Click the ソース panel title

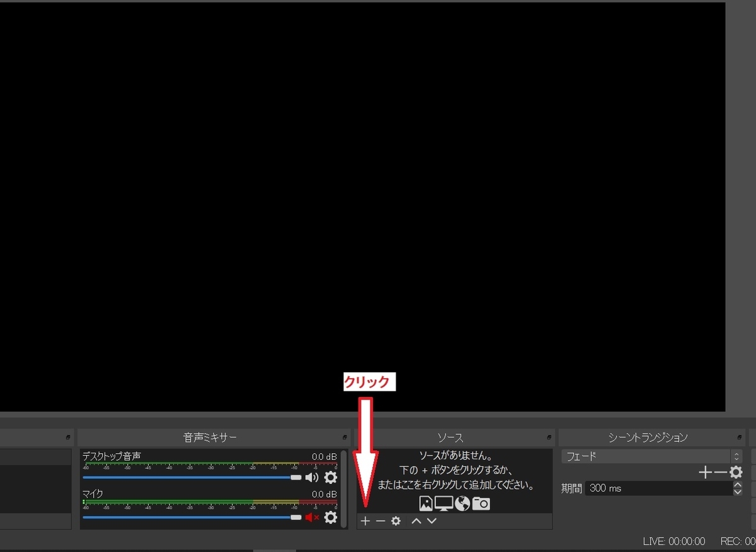pyautogui.click(x=450, y=437)
